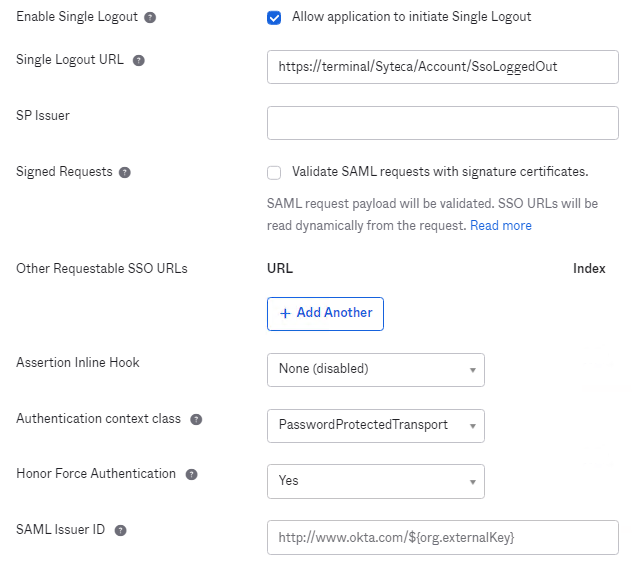Click help icon beside Single Logout URL

pos(139,60)
